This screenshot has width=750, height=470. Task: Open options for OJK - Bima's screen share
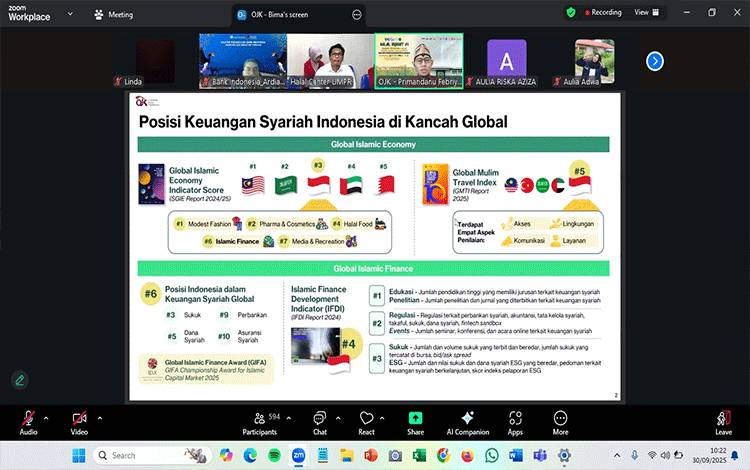[357, 15]
